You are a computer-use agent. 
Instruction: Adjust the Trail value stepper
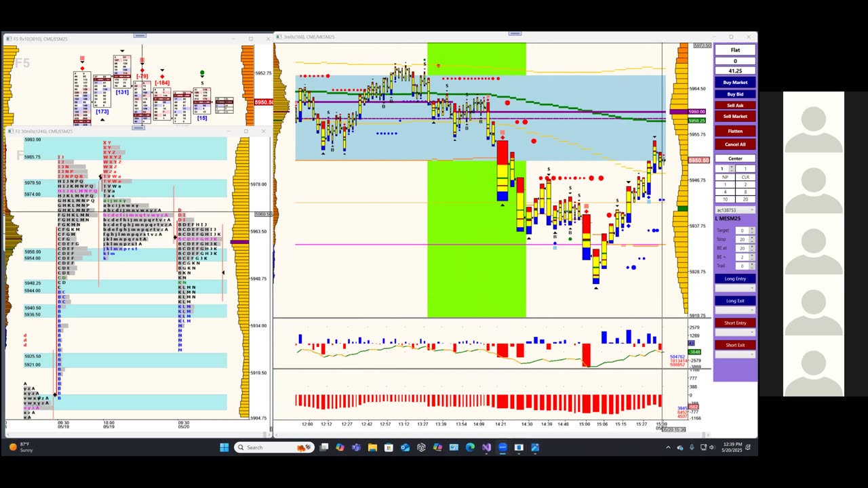click(x=752, y=266)
